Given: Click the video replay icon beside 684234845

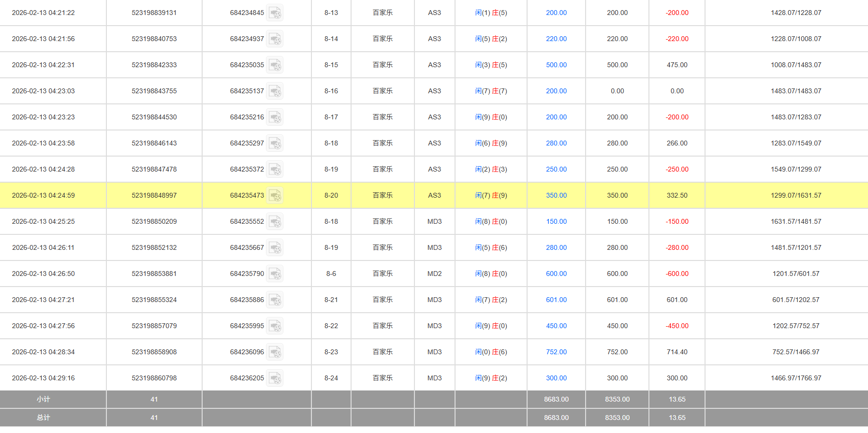Looking at the screenshot, I should tap(275, 13).
